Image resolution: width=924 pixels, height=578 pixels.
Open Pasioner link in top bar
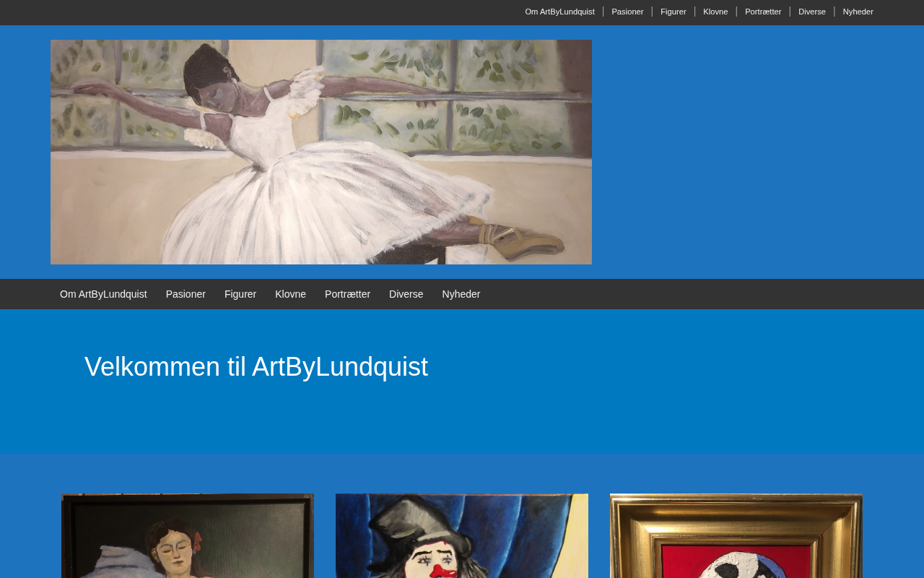tap(627, 12)
